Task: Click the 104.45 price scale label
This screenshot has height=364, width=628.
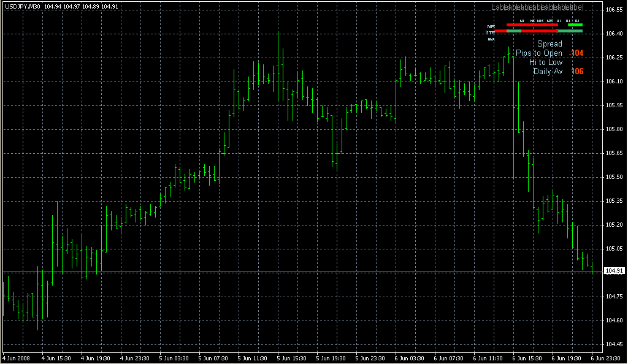Action: [x=615, y=344]
